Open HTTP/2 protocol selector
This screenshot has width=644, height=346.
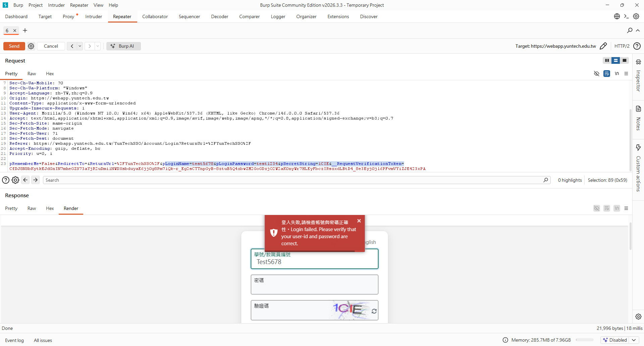[x=622, y=46]
